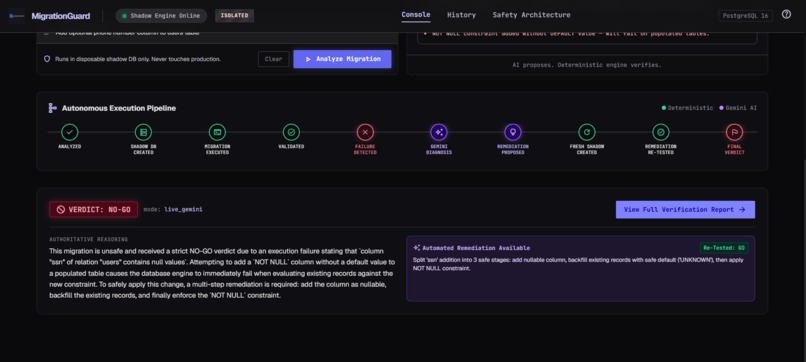
Task: Click the Analyze Migration button
Action: (x=342, y=59)
